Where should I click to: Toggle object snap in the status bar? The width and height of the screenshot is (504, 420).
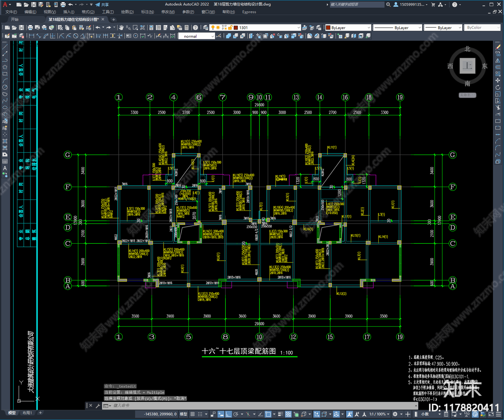pos(268,414)
